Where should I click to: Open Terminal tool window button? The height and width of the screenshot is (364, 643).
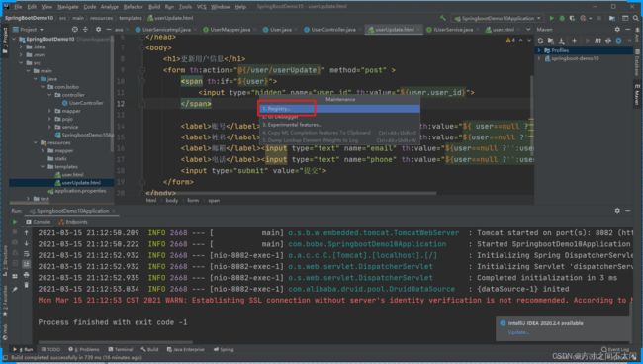pyautogui.click(x=121, y=349)
